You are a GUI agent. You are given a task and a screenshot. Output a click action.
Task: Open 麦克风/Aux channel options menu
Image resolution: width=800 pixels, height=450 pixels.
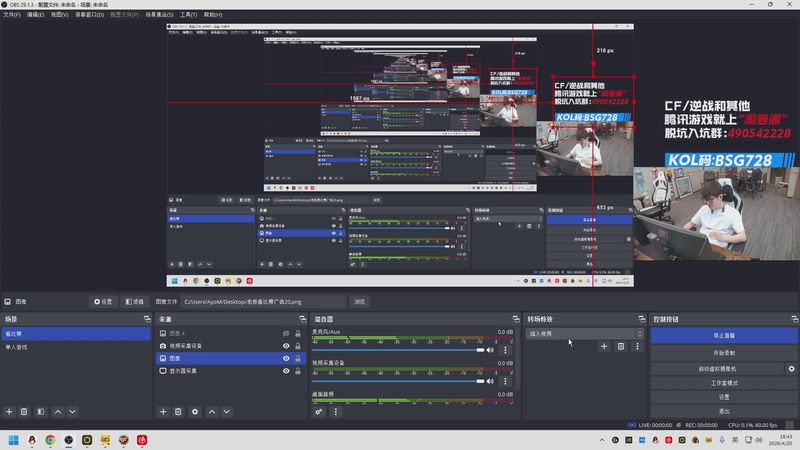click(x=505, y=350)
